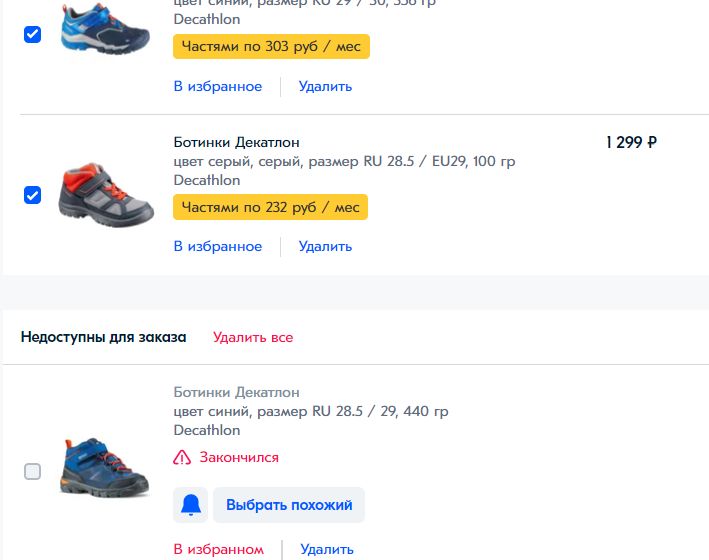Add the 303 руб item В избранное

tap(218, 86)
